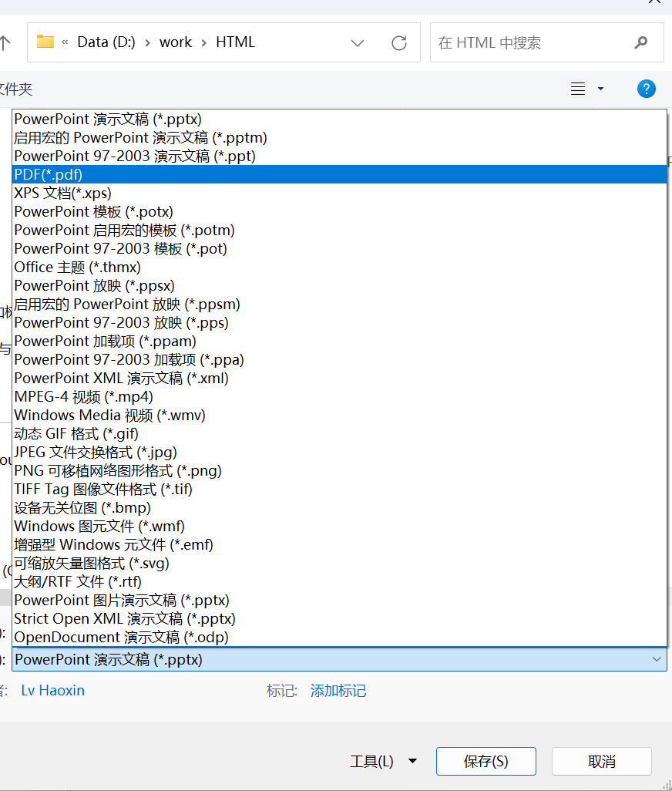Select 启用宏的 PowerPoint 放映 (*.ppsm)

click(x=339, y=305)
